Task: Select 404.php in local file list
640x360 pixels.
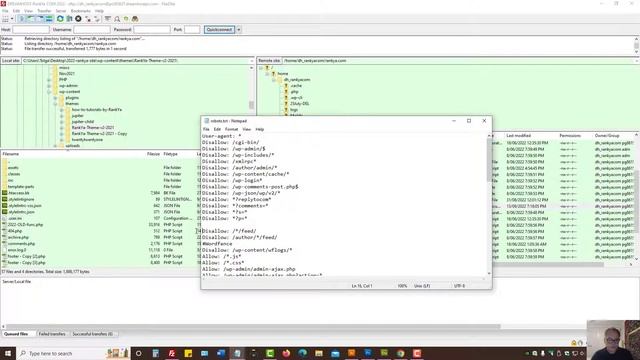Action: 15,231
